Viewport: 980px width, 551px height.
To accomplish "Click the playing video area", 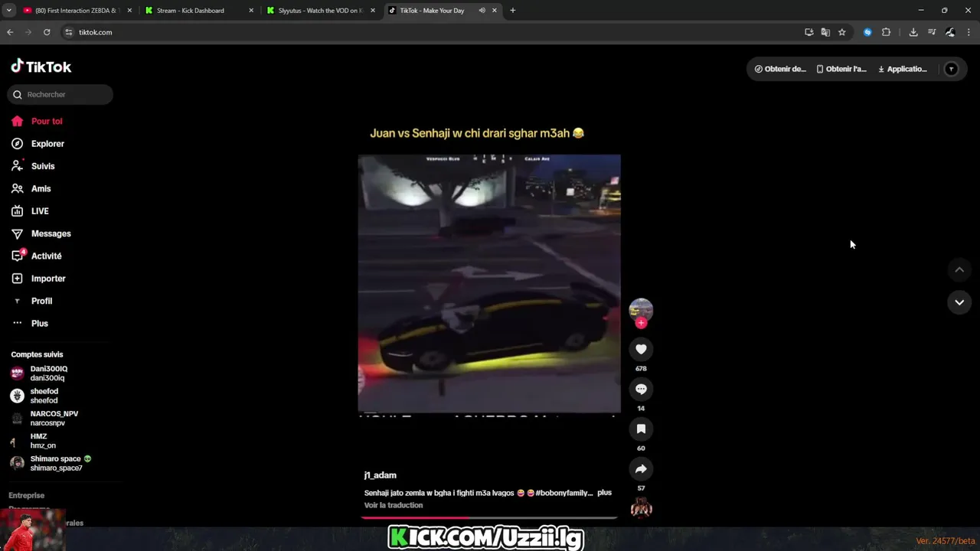I will (489, 284).
